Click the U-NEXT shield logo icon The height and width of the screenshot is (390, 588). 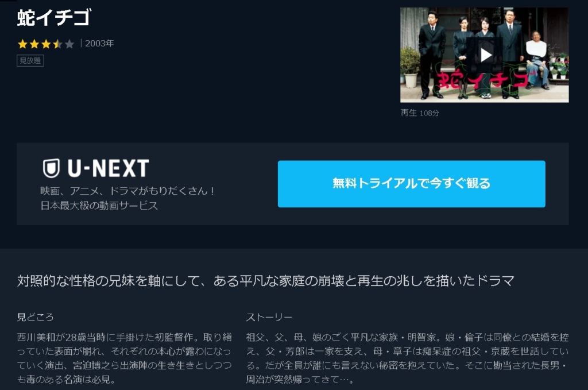[x=51, y=168]
